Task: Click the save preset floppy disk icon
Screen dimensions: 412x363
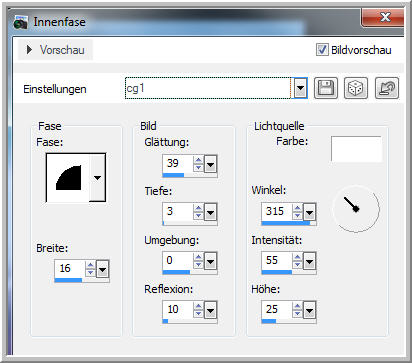Action: (326, 88)
